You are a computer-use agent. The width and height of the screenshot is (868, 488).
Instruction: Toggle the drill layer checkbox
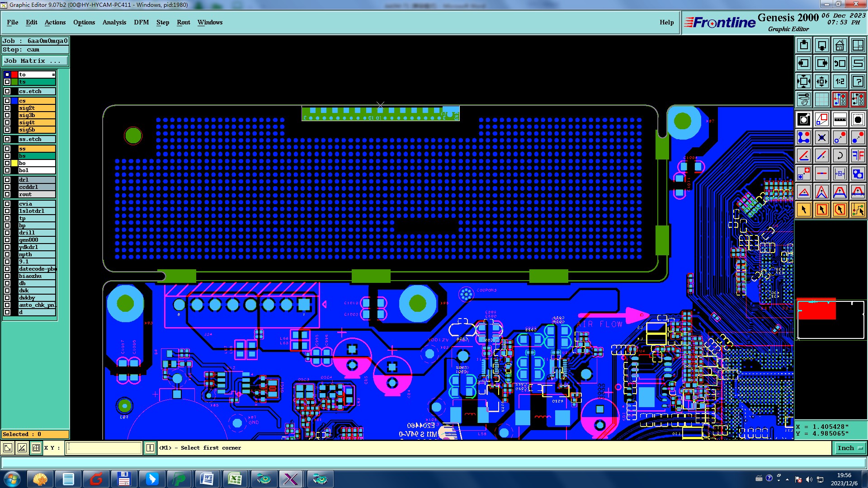pos(7,233)
